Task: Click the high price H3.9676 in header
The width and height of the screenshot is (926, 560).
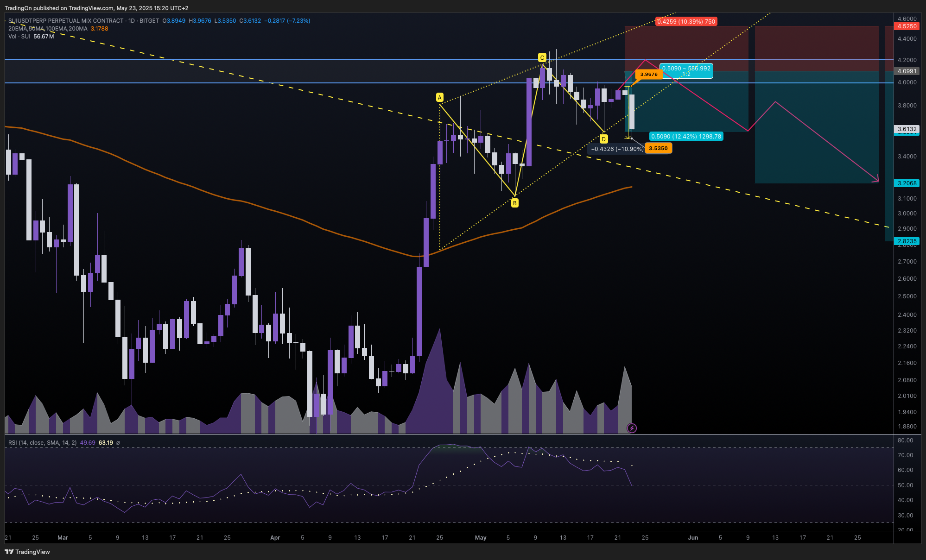Action: 200,21
